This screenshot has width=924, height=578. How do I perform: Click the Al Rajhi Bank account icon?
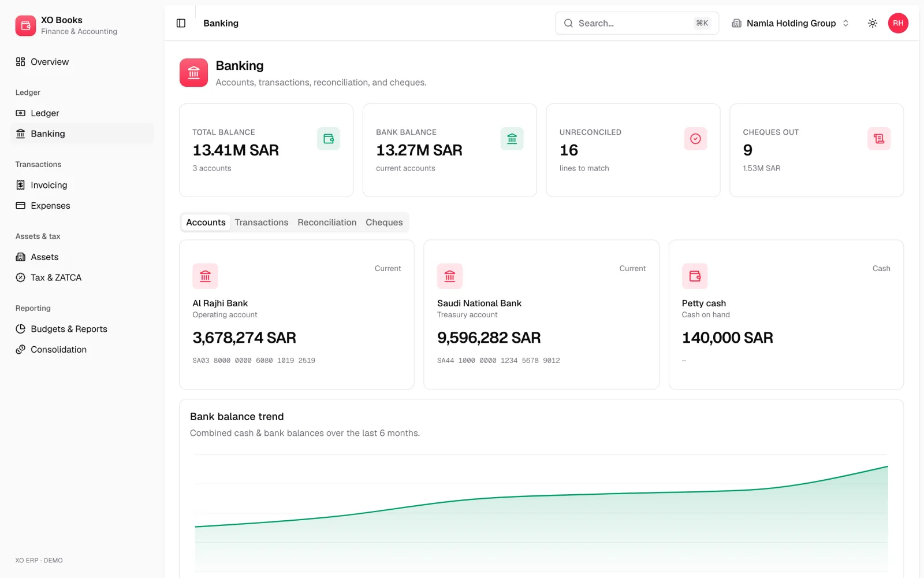[x=205, y=276]
